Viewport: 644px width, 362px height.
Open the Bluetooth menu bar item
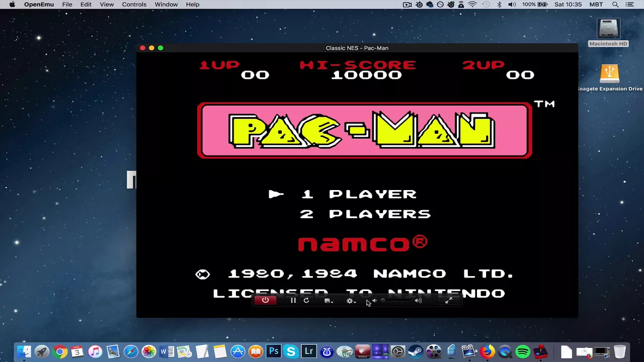(499, 5)
